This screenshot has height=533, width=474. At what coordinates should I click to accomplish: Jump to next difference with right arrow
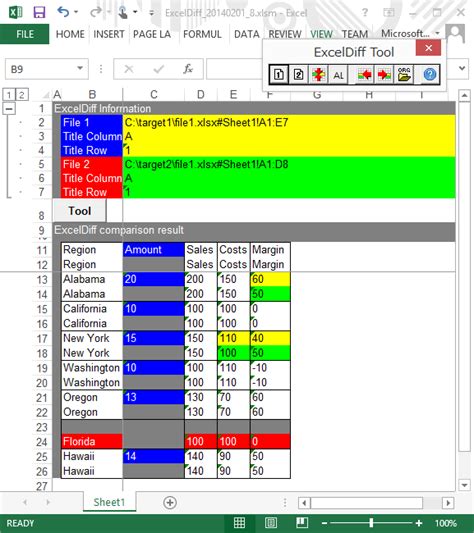tap(384, 74)
